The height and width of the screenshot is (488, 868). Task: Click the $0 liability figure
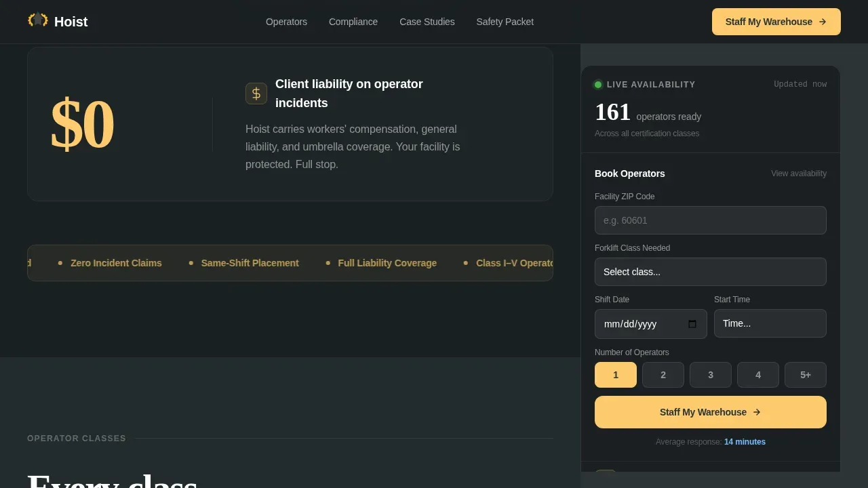click(x=82, y=124)
